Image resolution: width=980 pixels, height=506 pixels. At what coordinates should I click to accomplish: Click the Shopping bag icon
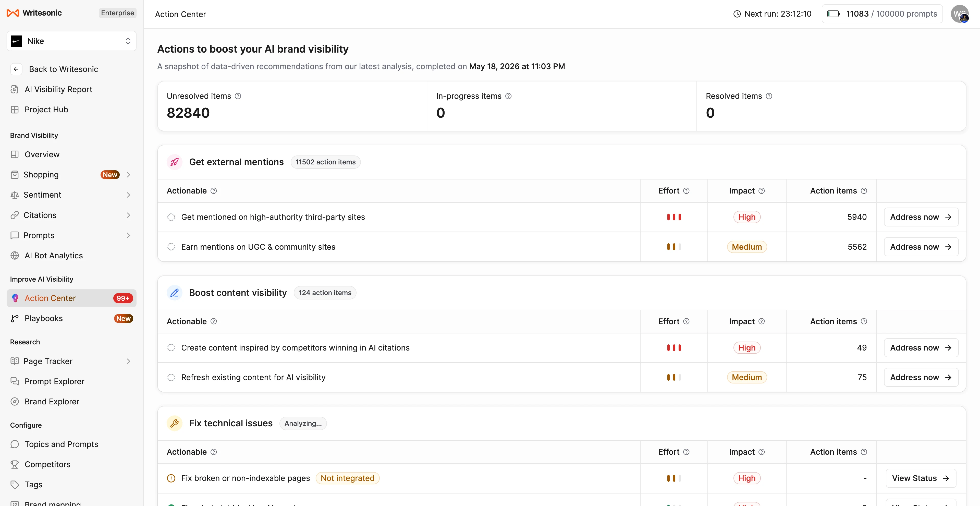point(15,175)
